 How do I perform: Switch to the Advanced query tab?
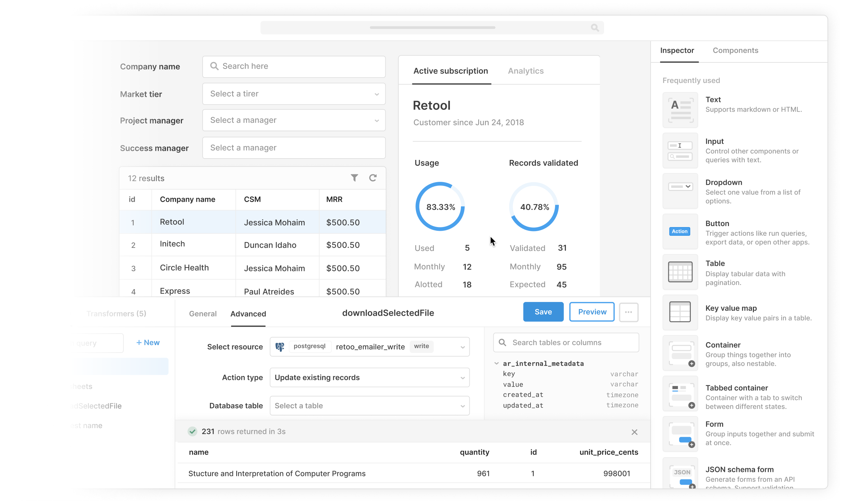coord(248,313)
